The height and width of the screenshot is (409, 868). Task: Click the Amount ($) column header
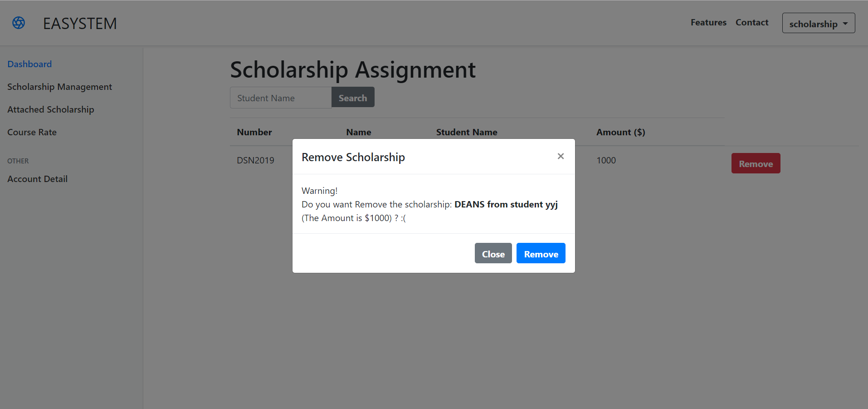pos(620,132)
